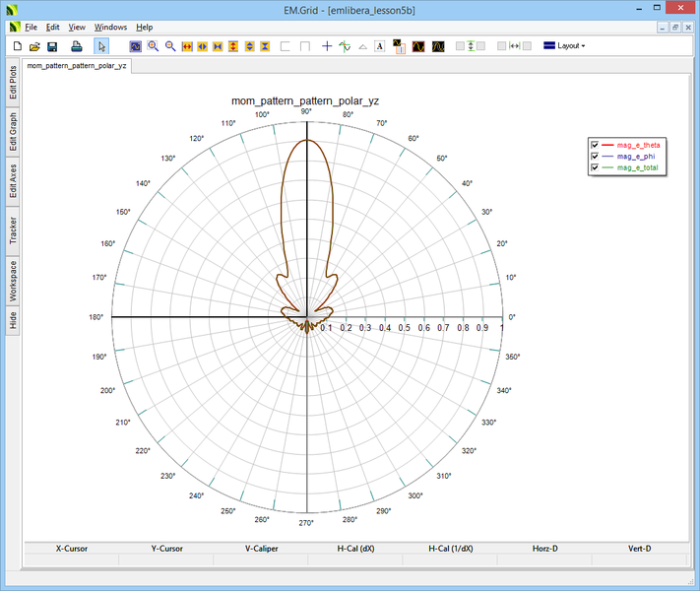
Task: Open the Windows menu
Action: [x=110, y=27]
